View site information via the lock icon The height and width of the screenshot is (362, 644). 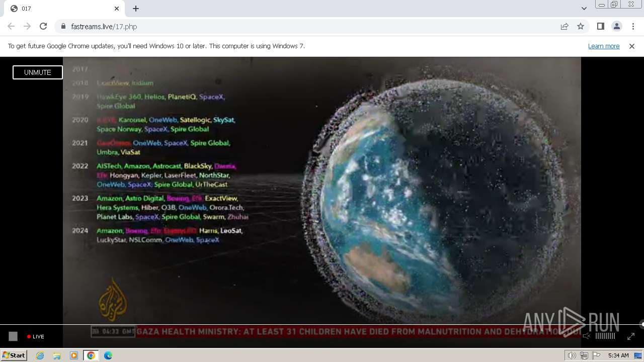point(63,26)
